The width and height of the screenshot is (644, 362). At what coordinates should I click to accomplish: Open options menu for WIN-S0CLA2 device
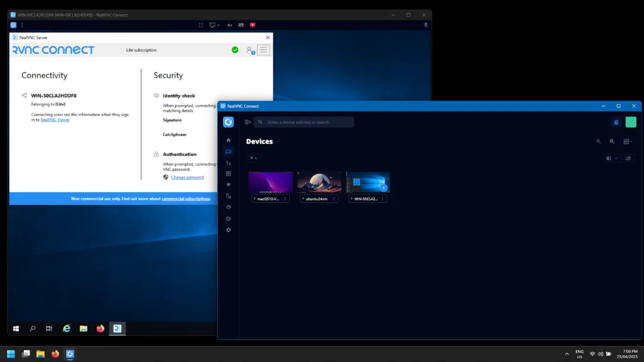[383, 198]
